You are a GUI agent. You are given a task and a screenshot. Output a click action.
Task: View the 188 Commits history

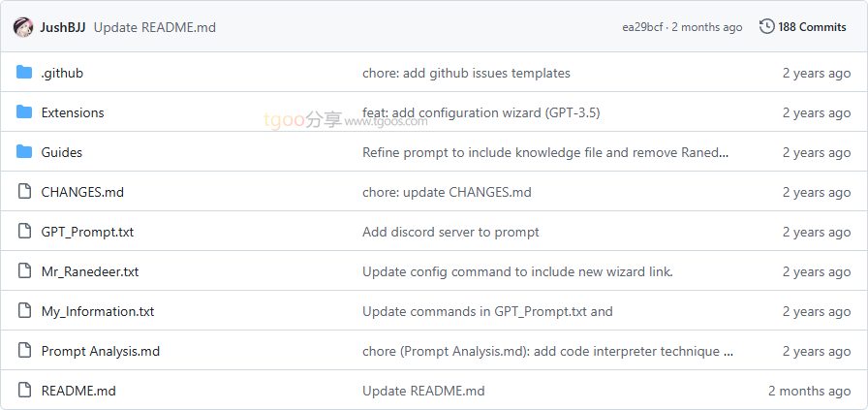[812, 27]
